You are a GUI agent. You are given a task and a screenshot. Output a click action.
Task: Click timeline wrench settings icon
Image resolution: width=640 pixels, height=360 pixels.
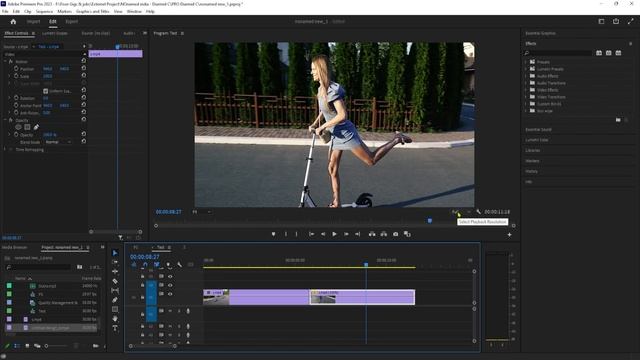[x=180, y=265]
